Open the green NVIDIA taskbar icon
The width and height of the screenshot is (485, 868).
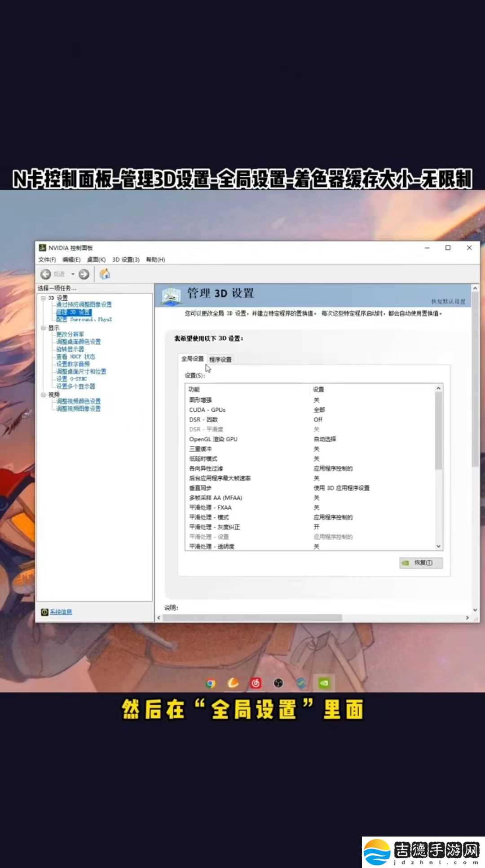click(324, 683)
